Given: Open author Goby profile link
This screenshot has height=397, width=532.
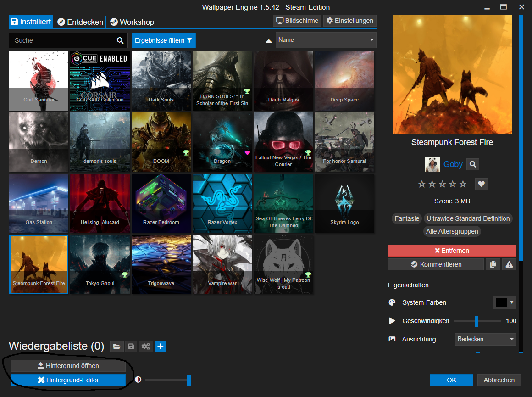Looking at the screenshot, I should [x=453, y=164].
